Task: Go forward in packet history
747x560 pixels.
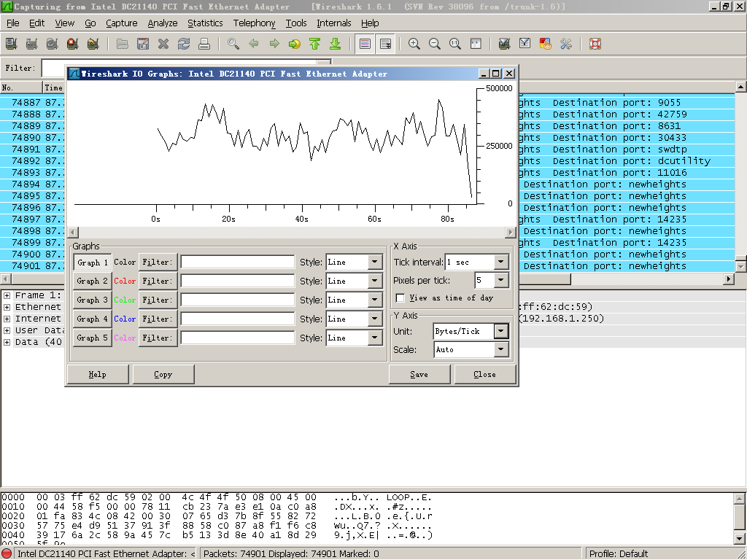Action: [274, 44]
